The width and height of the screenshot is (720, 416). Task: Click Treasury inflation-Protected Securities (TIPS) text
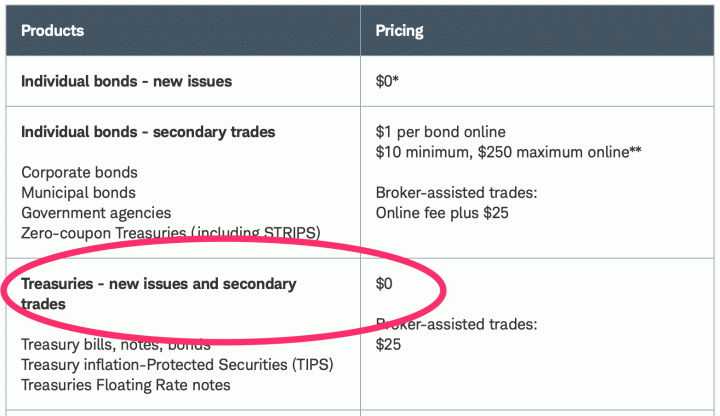(x=176, y=364)
